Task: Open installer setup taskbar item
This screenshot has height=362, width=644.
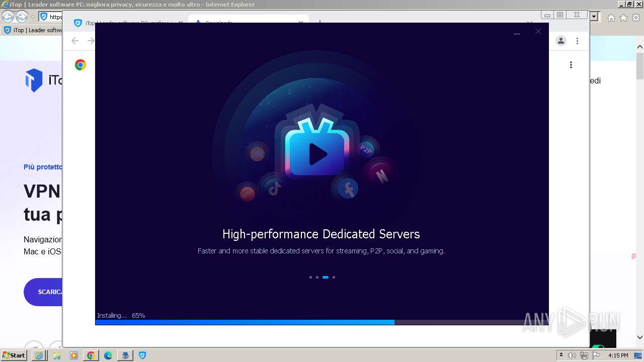Action: coord(125,355)
